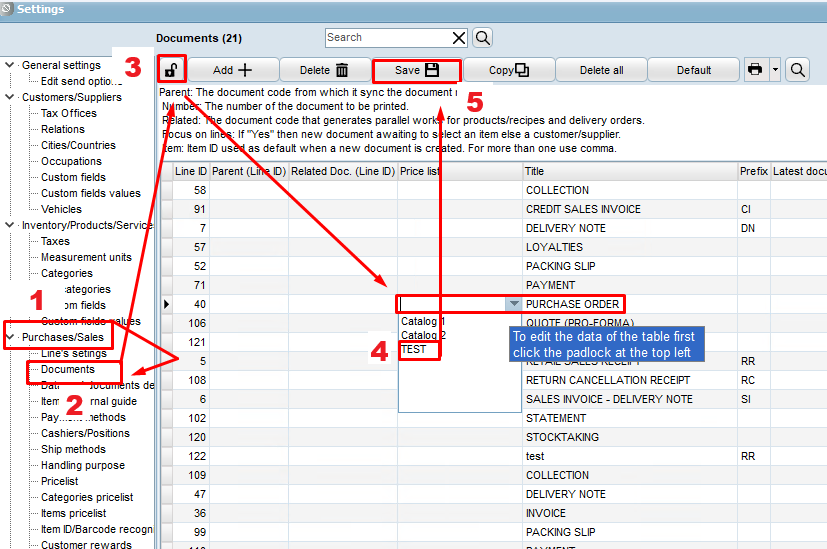Click the printer icon in the toolbar

tap(755, 70)
